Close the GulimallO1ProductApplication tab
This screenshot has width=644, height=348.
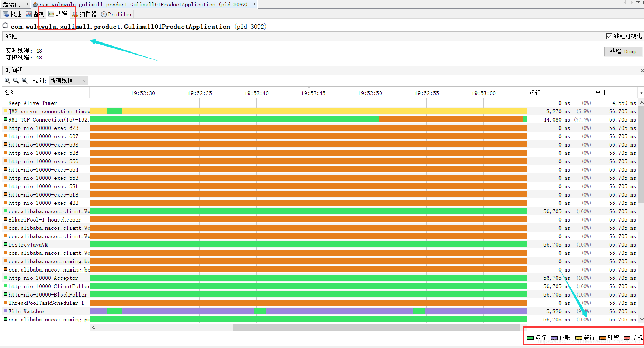pos(255,4)
